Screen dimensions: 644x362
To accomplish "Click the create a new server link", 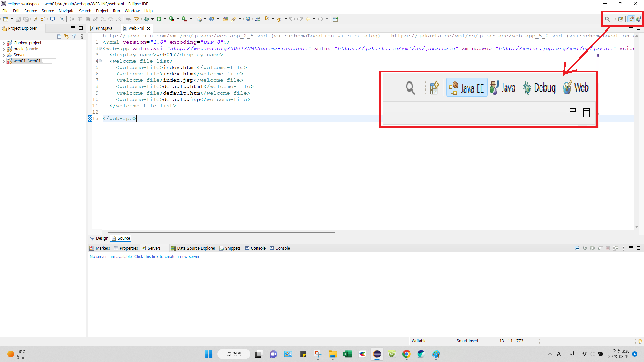I will coord(146,257).
